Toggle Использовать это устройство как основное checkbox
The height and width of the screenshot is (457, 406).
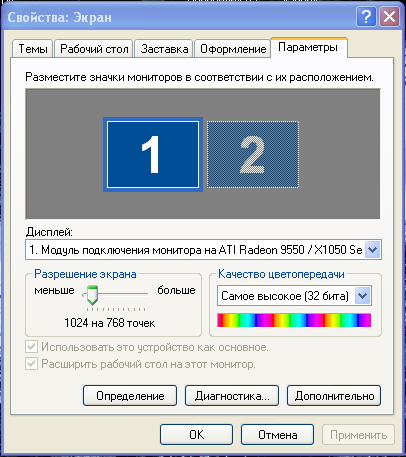31,347
